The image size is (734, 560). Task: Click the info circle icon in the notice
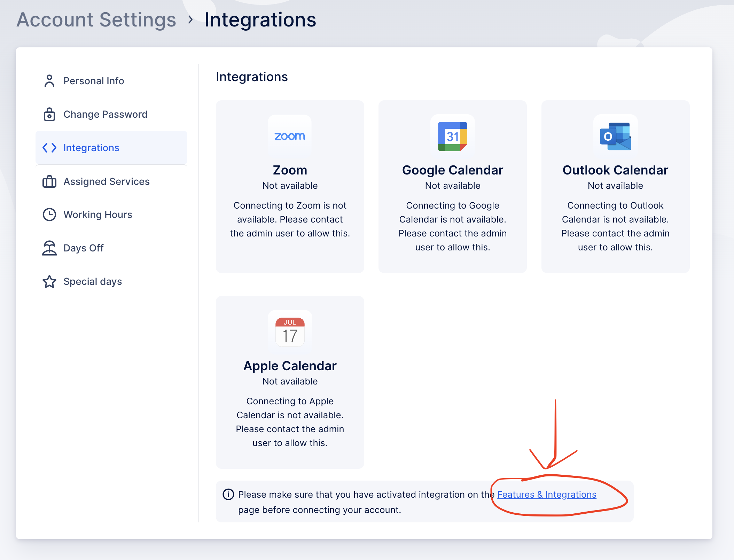[x=228, y=494]
